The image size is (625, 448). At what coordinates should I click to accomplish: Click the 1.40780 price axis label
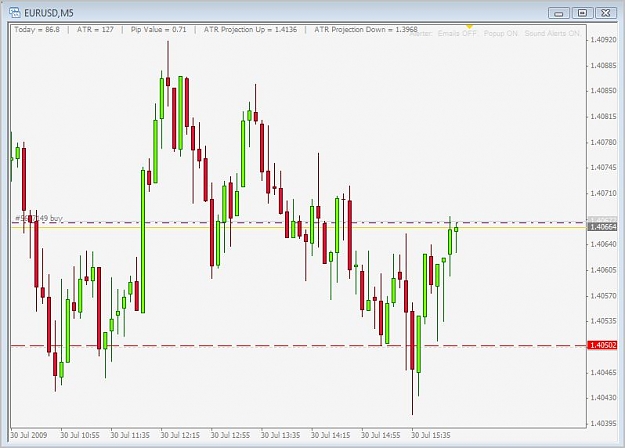[x=603, y=142]
